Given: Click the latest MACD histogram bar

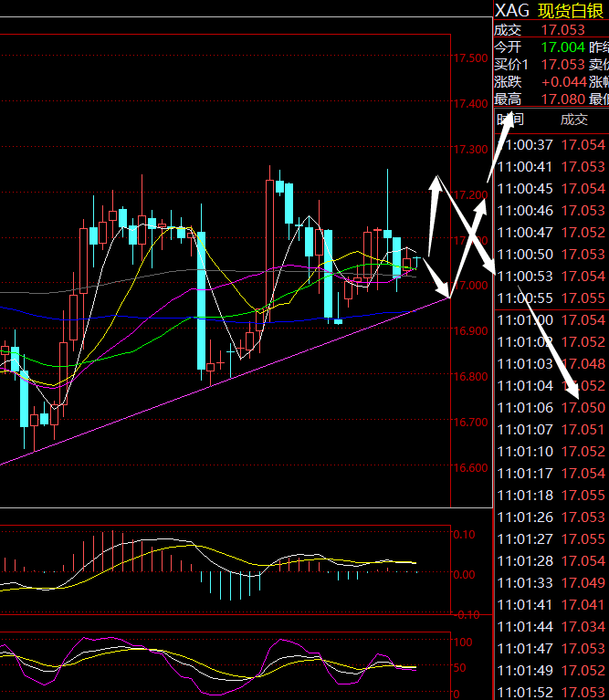Looking at the screenshot, I should click(x=416, y=571).
